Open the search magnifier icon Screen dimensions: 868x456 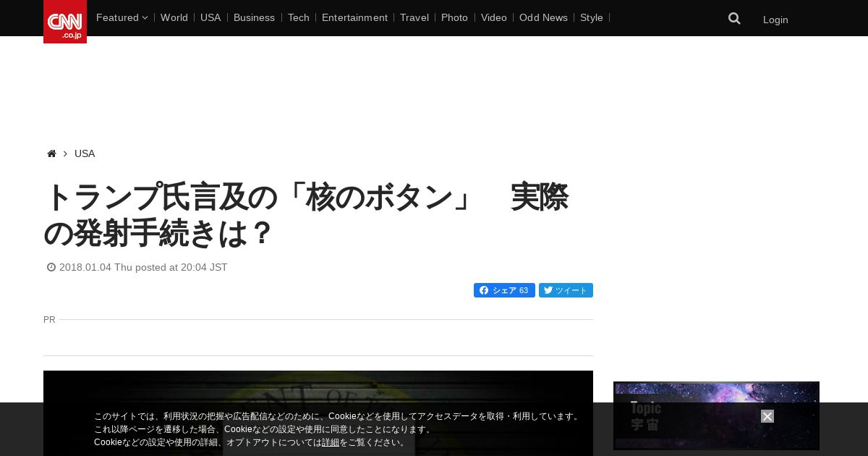click(734, 19)
